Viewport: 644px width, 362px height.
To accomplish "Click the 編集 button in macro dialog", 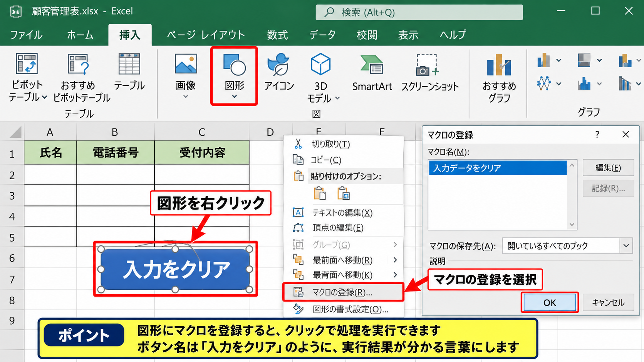I will (x=608, y=168).
